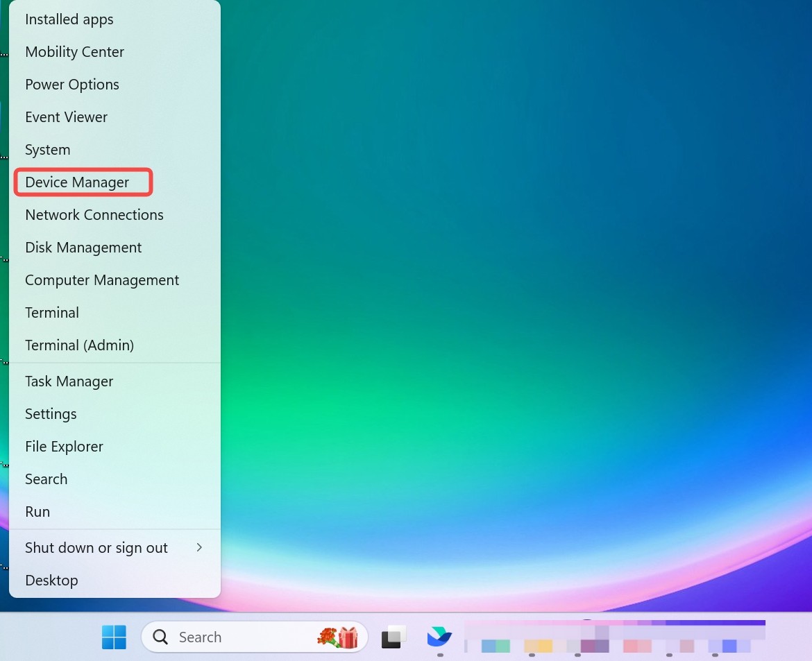Open Task View from the taskbar
Image resolution: width=812 pixels, height=661 pixels.
click(394, 637)
